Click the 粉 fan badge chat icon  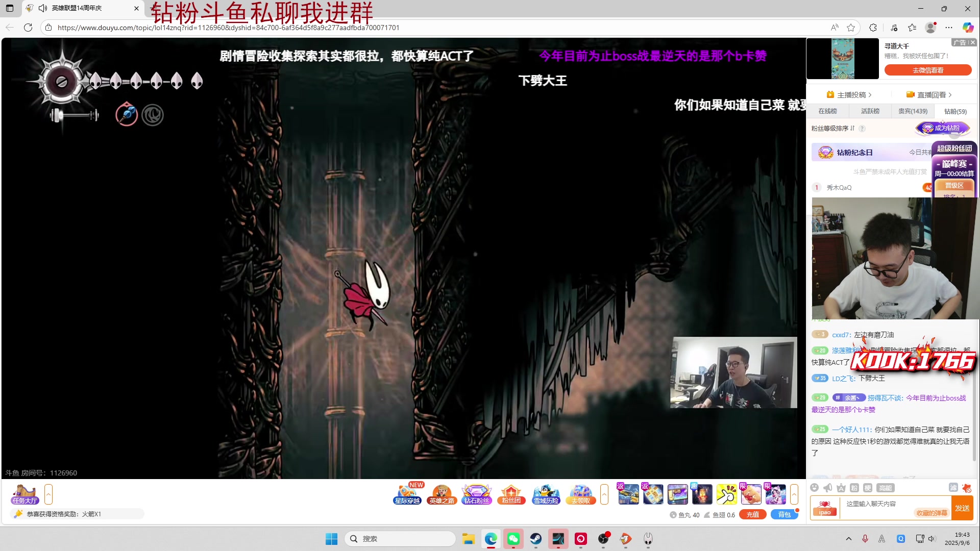coord(854,488)
